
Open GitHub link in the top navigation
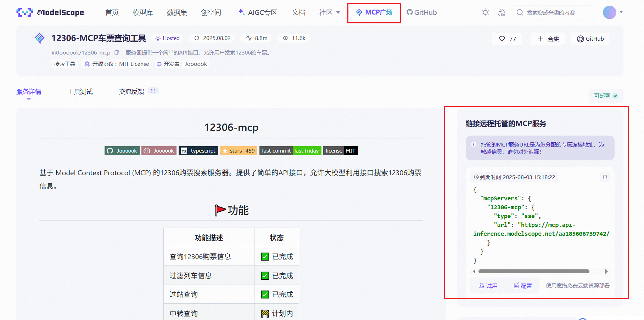click(422, 12)
